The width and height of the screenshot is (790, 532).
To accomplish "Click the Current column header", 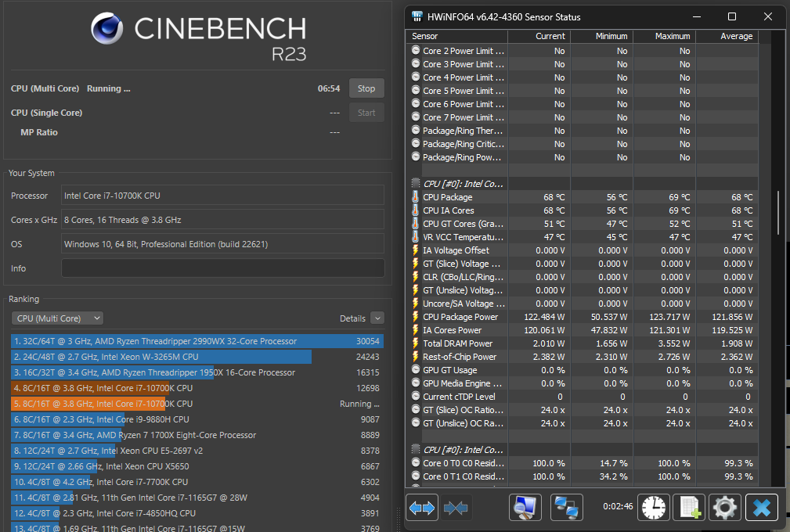I will pos(539,36).
